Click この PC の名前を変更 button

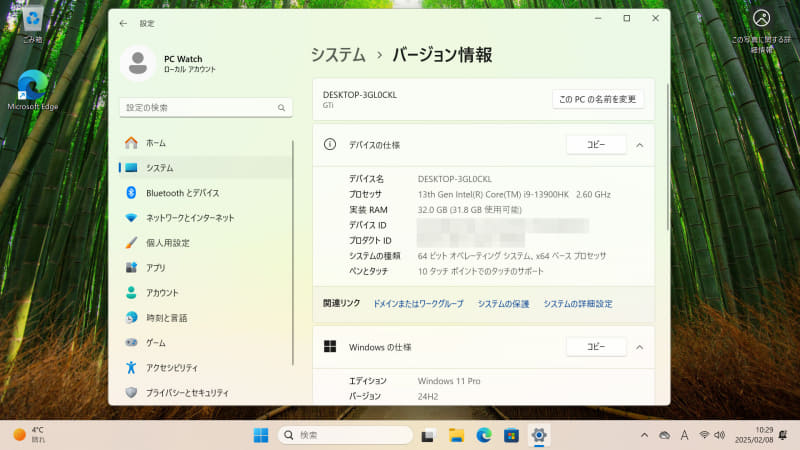click(597, 99)
